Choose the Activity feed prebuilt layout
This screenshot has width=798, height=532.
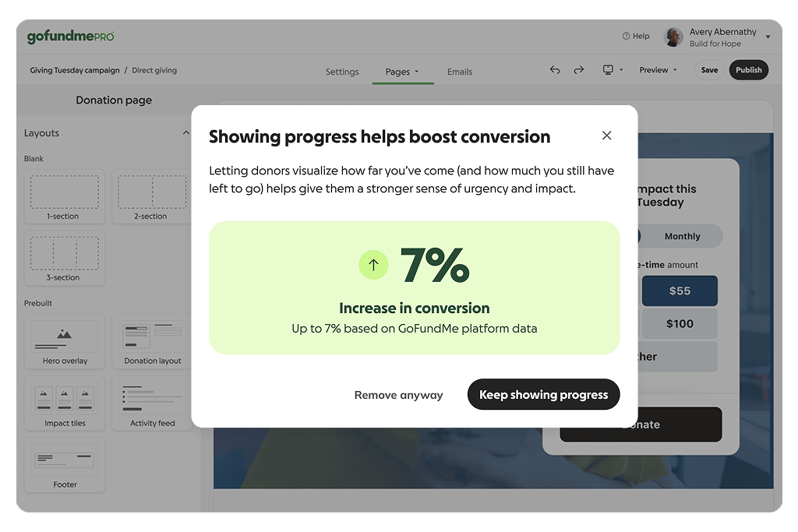click(152, 403)
